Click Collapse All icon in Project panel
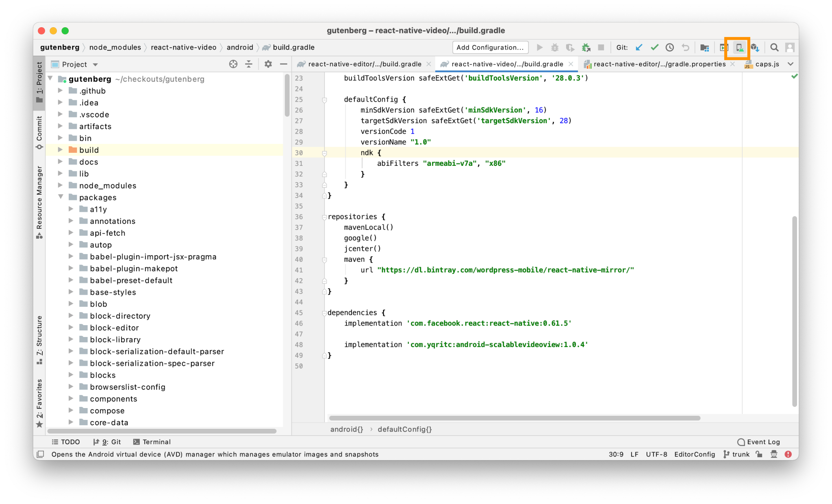 coord(249,64)
